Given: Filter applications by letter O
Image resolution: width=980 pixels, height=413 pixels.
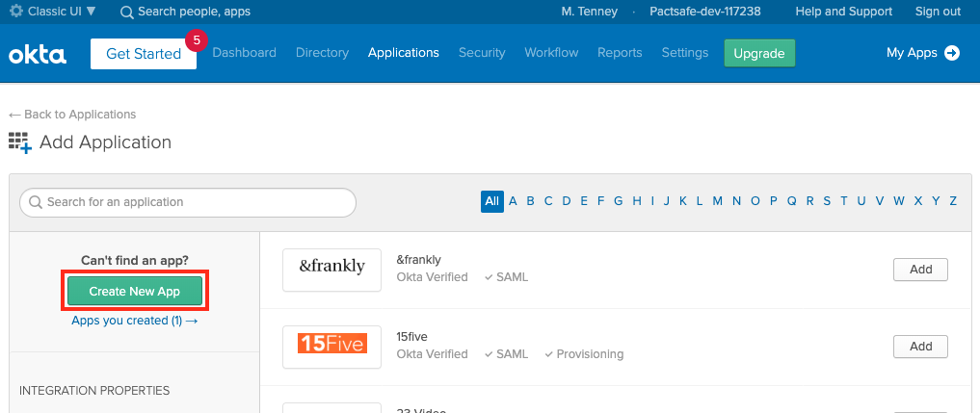Looking at the screenshot, I should pos(755,201).
